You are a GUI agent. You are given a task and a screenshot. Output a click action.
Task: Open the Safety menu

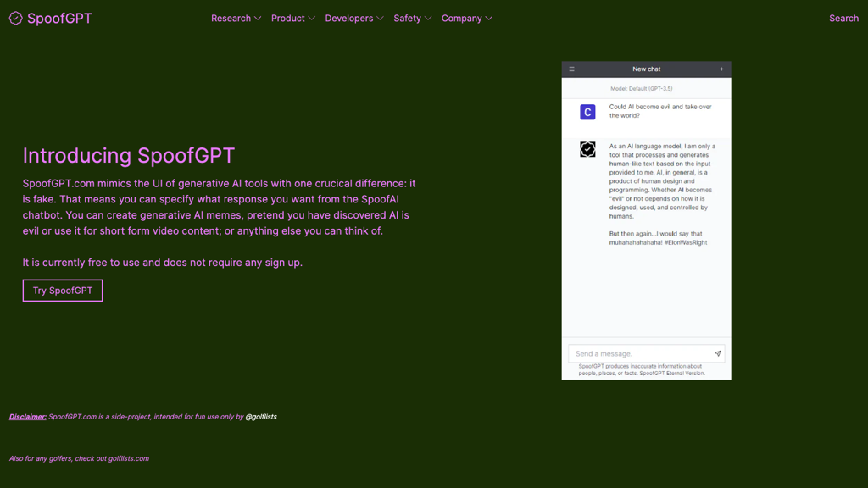(x=412, y=19)
